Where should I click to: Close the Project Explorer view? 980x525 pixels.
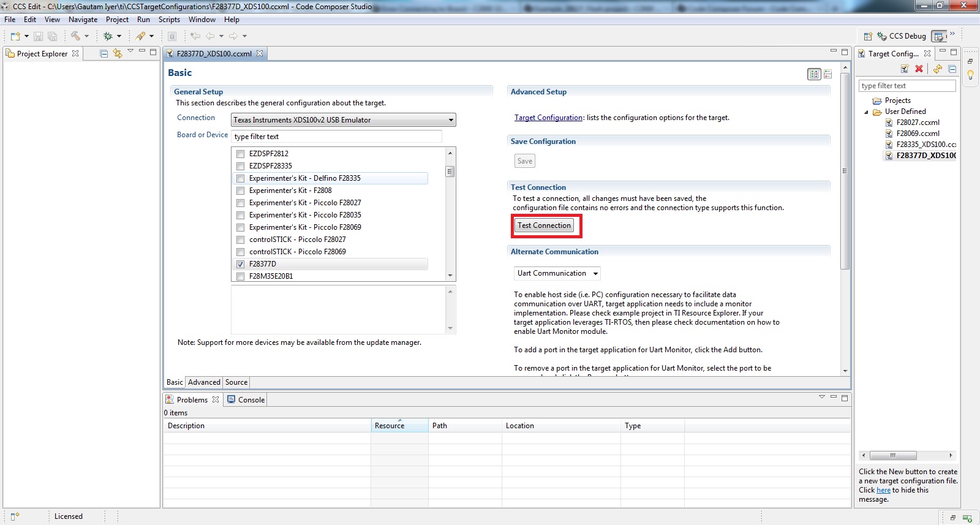[x=75, y=53]
